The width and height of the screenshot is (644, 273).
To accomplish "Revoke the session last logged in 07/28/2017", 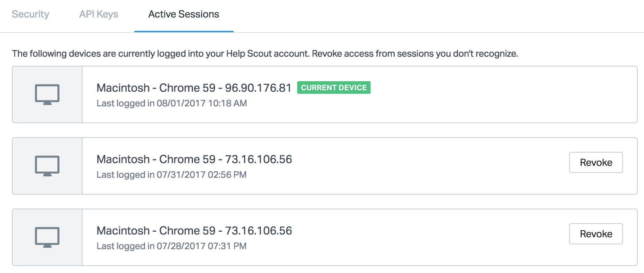I will 596,234.
